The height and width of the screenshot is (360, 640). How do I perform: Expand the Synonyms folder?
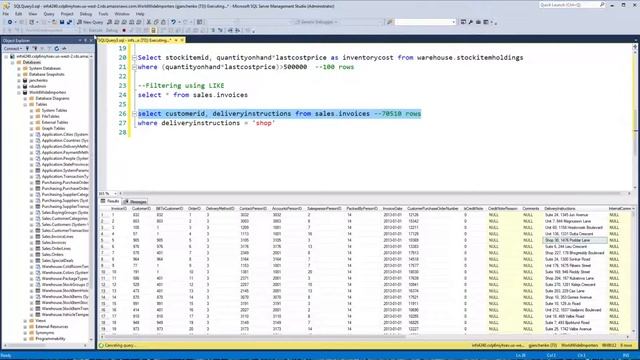tap(25, 333)
